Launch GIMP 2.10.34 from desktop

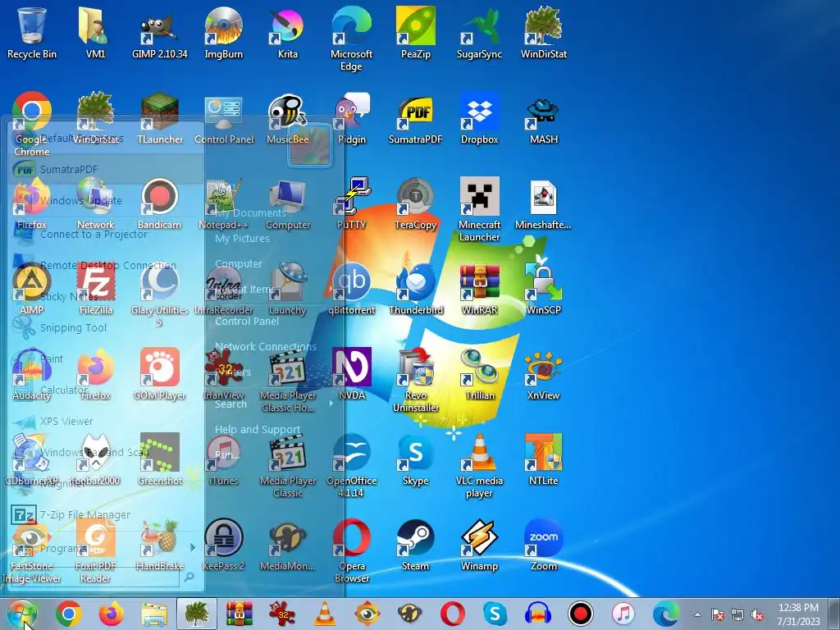[x=160, y=32]
